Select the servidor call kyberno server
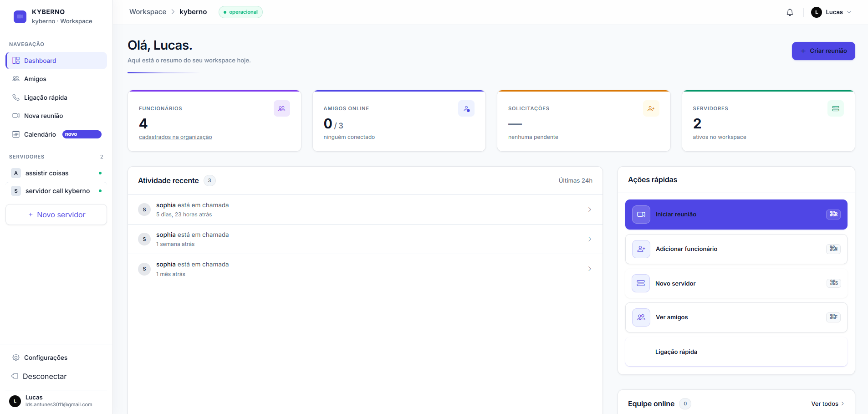 (x=56, y=191)
